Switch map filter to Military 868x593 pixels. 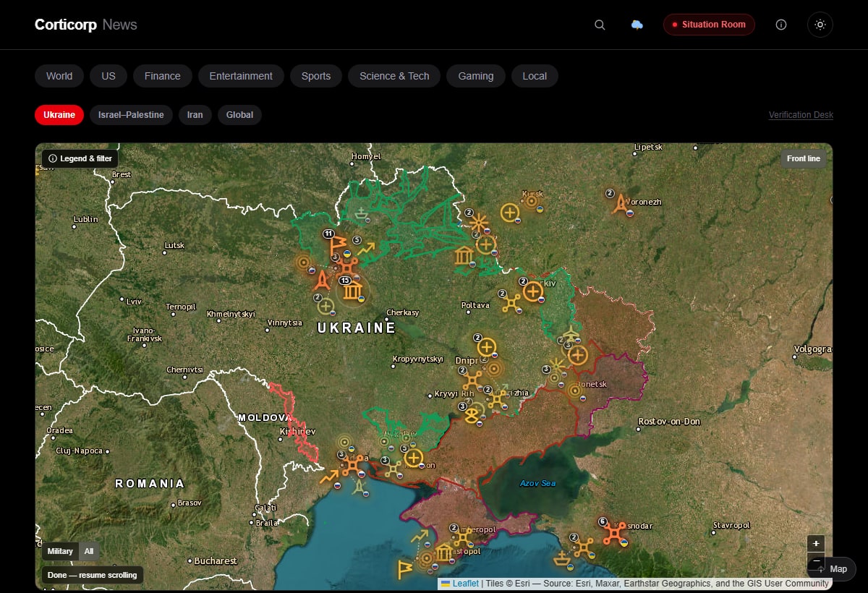(x=60, y=551)
